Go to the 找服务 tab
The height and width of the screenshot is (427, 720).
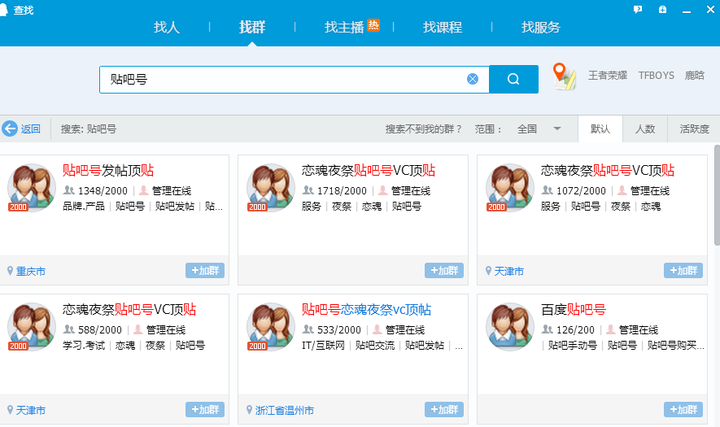click(x=540, y=27)
